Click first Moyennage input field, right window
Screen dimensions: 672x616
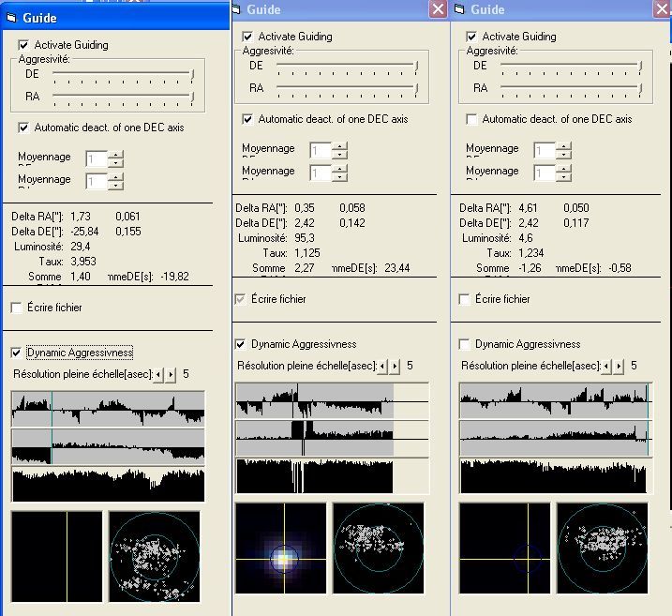pos(545,150)
